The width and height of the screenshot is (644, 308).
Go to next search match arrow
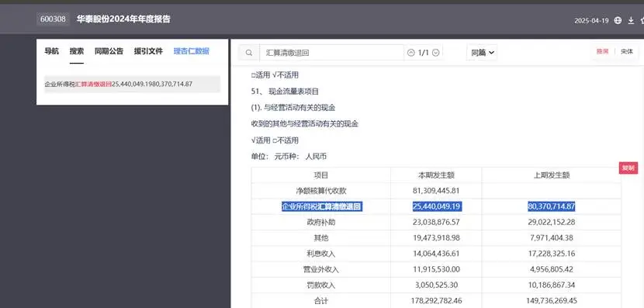[436, 53]
